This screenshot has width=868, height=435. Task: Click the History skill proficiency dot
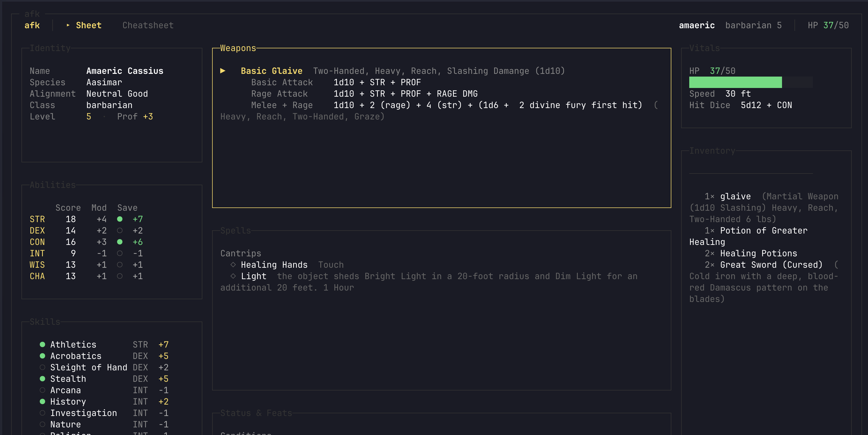pos(43,401)
